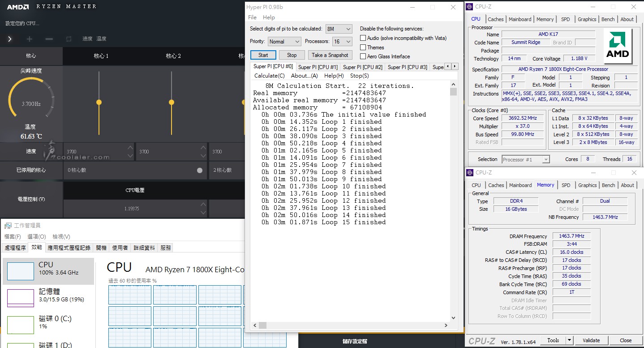This screenshot has width=644, height=348.
Task: Open the Graphics tab in the CPU-Z window showing Timings
Action: tap(587, 185)
